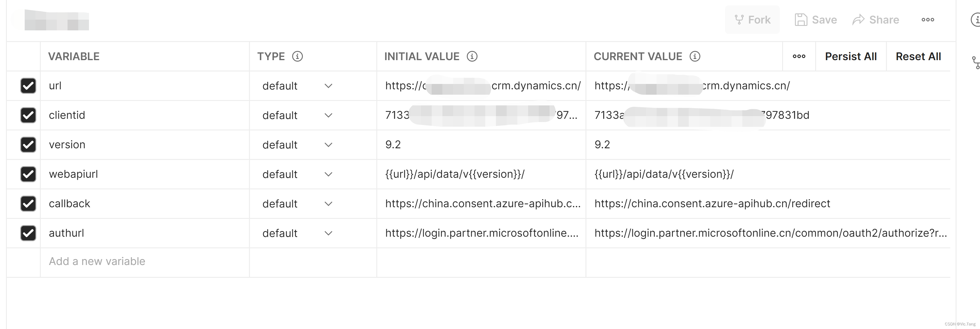Click the info icon beside CURRENT VALUE

pos(695,56)
